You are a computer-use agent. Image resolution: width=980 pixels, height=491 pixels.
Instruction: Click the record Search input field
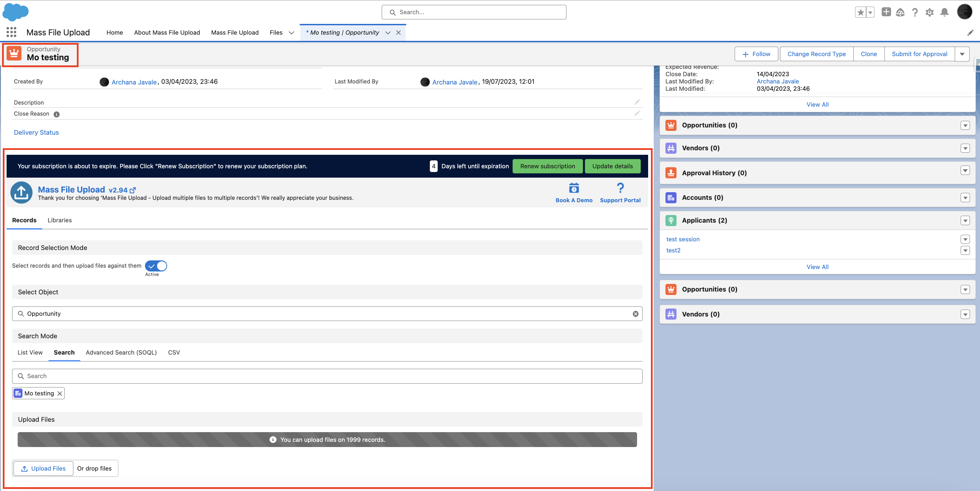327,376
